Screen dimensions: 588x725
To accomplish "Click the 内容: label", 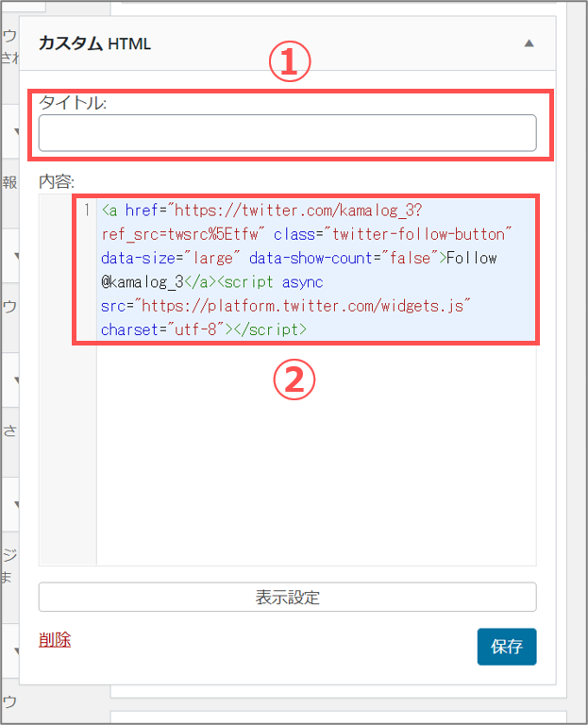I will click(57, 181).
